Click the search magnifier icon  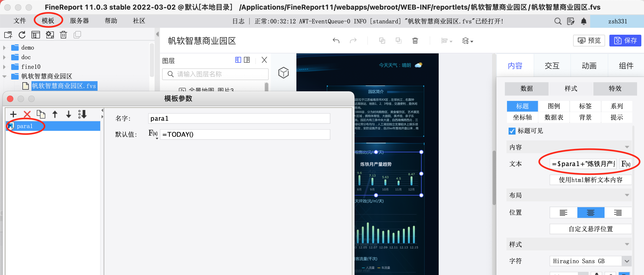(558, 21)
